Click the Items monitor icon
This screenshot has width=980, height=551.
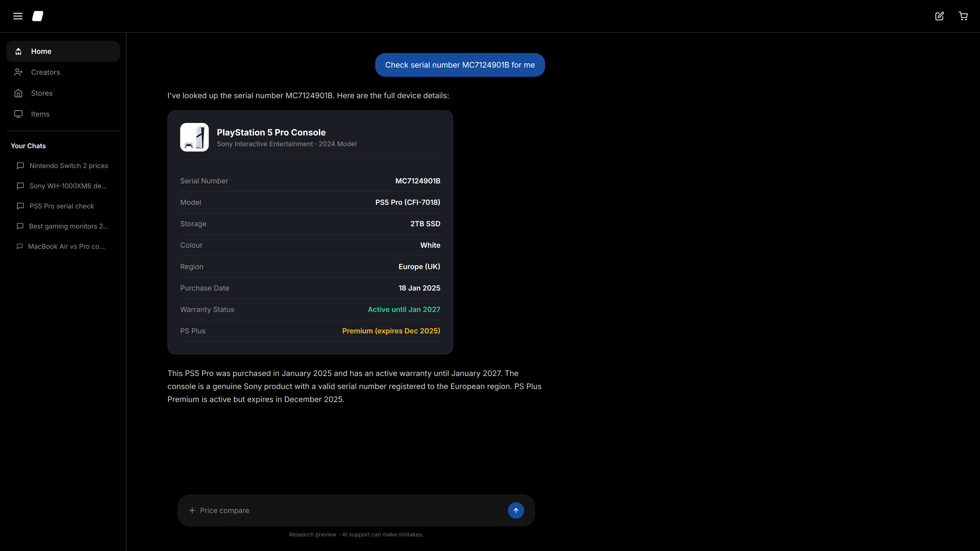tap(18, 114)
